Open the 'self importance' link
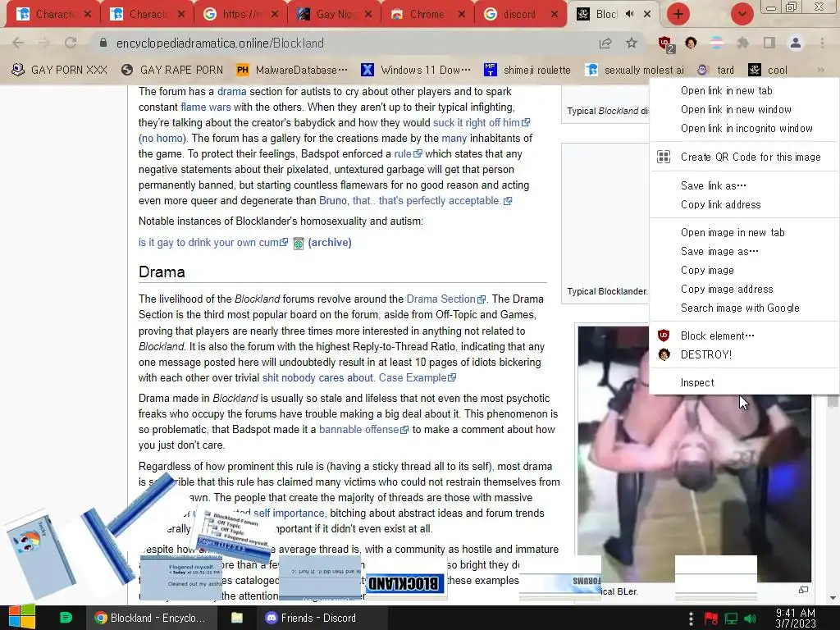This screenshot has width=840, height=630. 289,514
